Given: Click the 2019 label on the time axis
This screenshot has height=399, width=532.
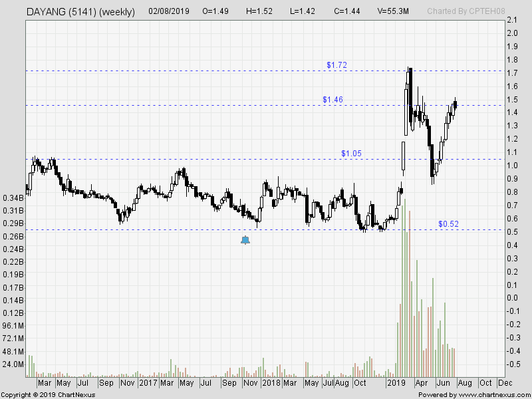Looking at the screenshot, I should point(396,384).
